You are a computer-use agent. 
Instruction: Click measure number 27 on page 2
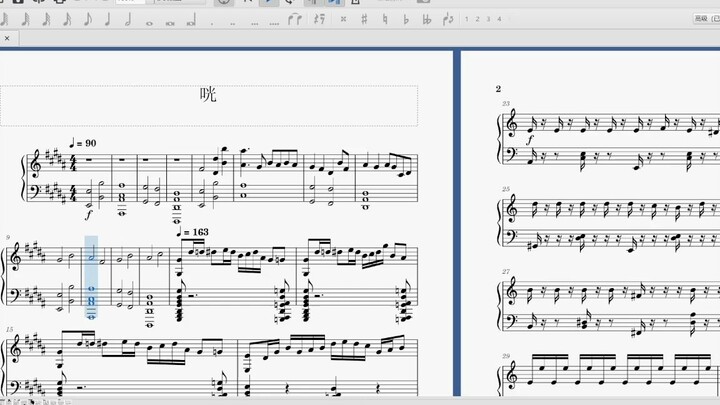506,271
